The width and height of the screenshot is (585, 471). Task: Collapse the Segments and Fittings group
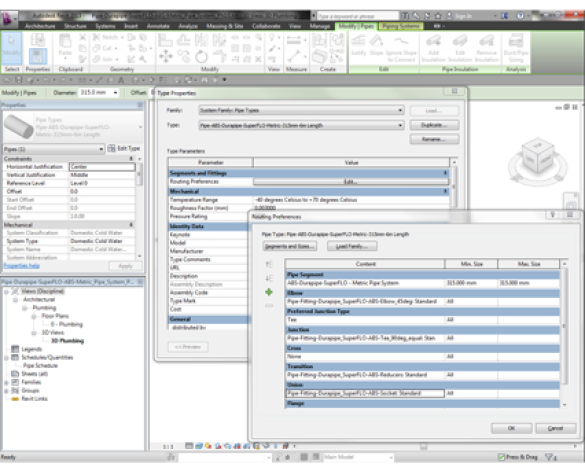pos(445,173)
